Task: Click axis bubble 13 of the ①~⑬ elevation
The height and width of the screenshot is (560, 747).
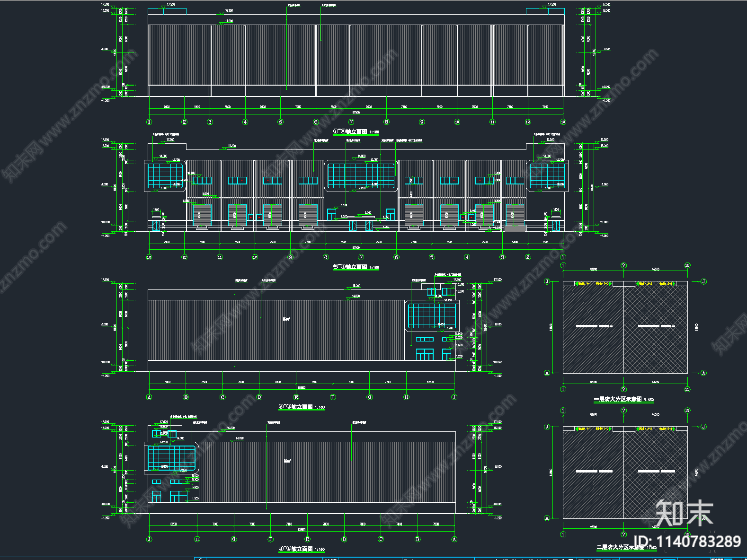Action: pos(563,122)
